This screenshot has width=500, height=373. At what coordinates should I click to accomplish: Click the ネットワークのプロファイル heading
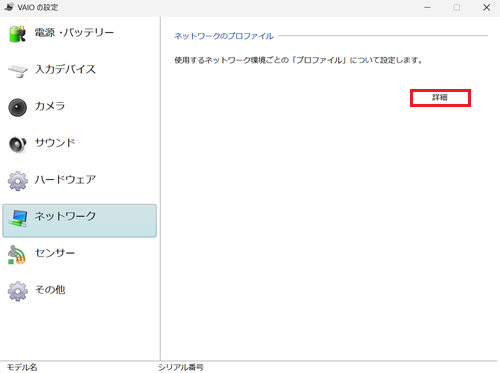pyautogui.click(x=224, y=36)
